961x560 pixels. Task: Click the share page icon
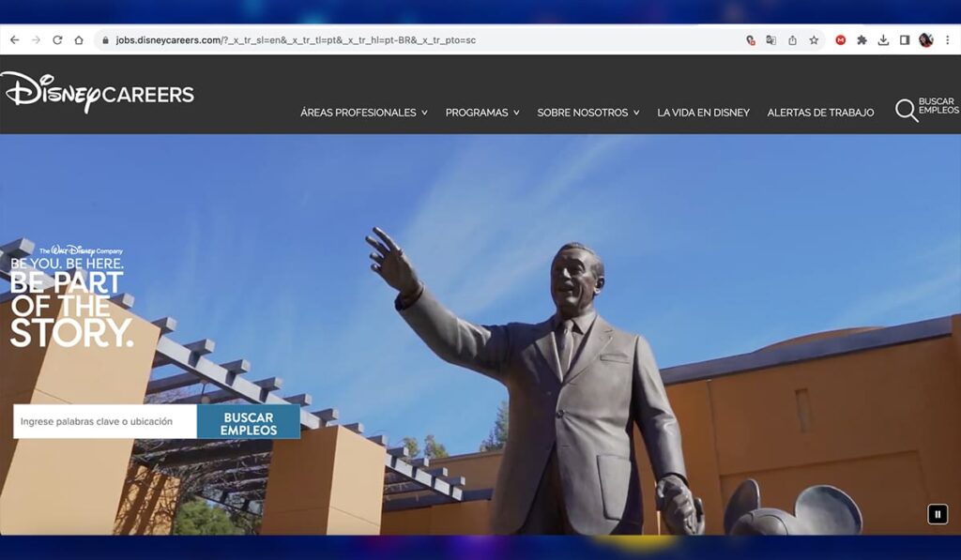click(x=792, y=40)
